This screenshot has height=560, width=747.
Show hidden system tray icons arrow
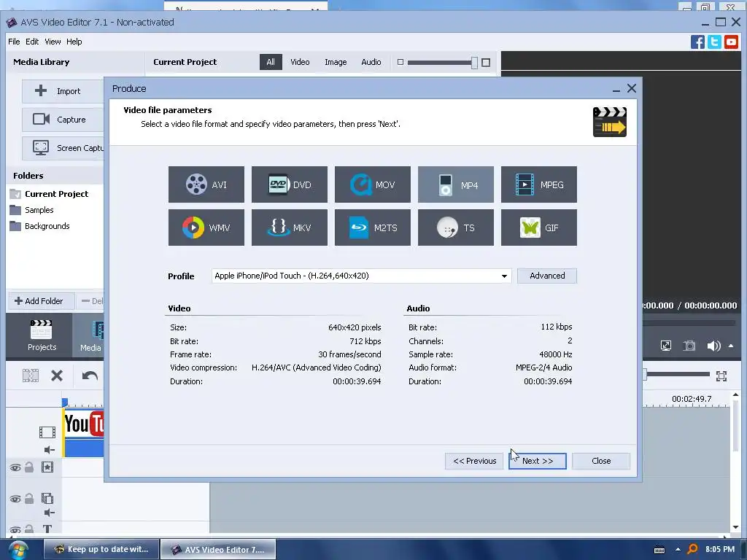click(x=678, y=550)
